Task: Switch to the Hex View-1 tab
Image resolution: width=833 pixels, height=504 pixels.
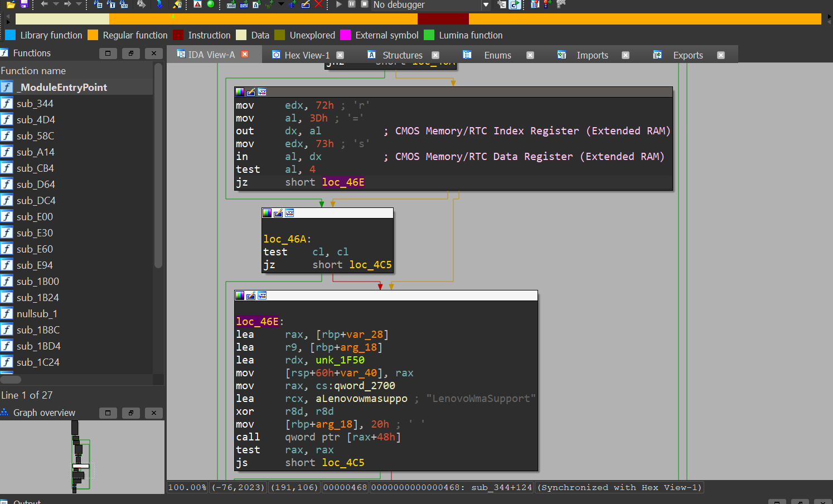Action: 307,55
